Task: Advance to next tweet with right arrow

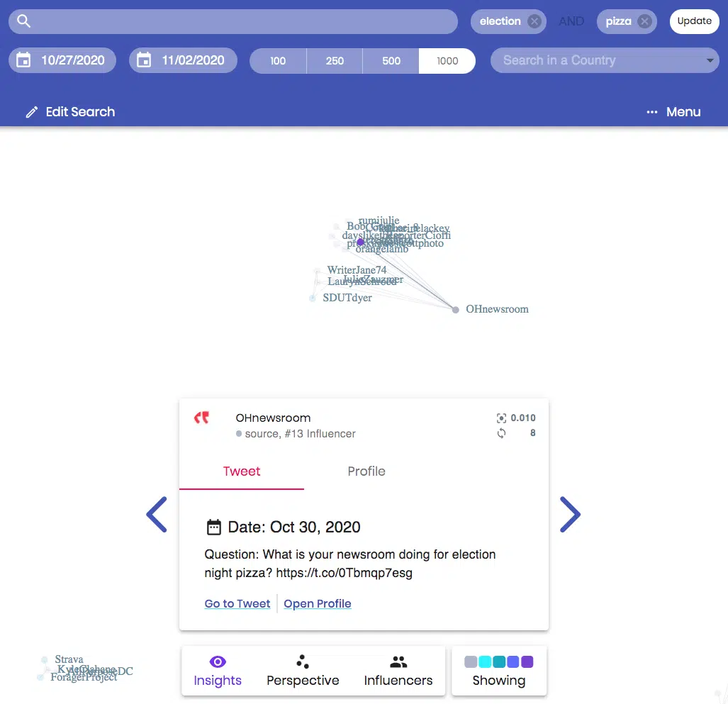Action: 570,515
